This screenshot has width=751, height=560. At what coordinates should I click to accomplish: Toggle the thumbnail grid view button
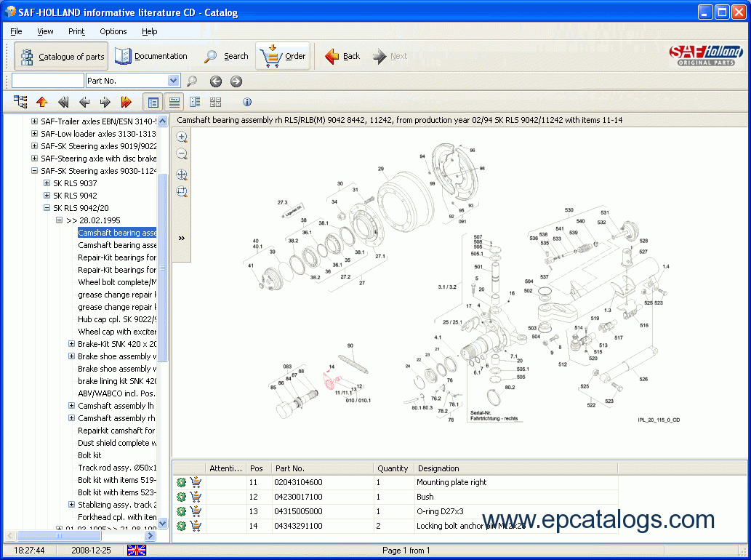pos(216,102)
